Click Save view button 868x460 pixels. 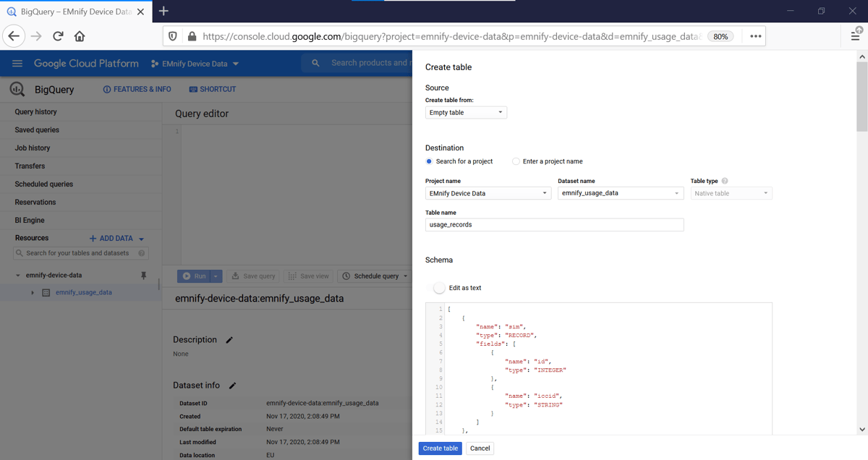pyautogui.click(x=309, y=276)
